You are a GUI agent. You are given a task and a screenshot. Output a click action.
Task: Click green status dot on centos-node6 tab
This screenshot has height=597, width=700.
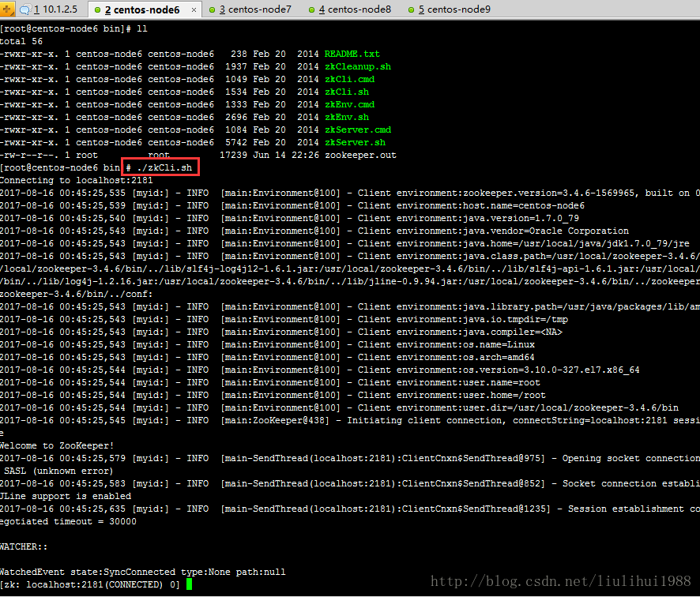coord(97,9)
